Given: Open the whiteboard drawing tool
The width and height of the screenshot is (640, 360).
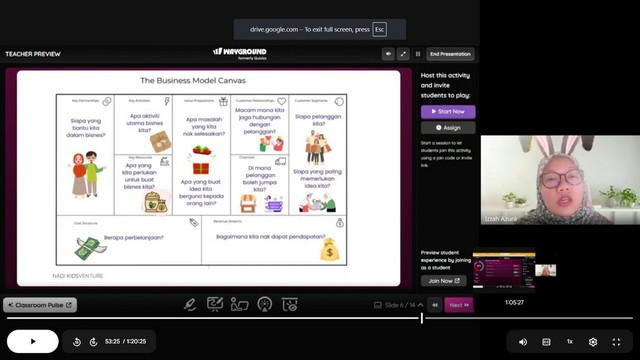Looking at the screenshot, I should [215, 304].
